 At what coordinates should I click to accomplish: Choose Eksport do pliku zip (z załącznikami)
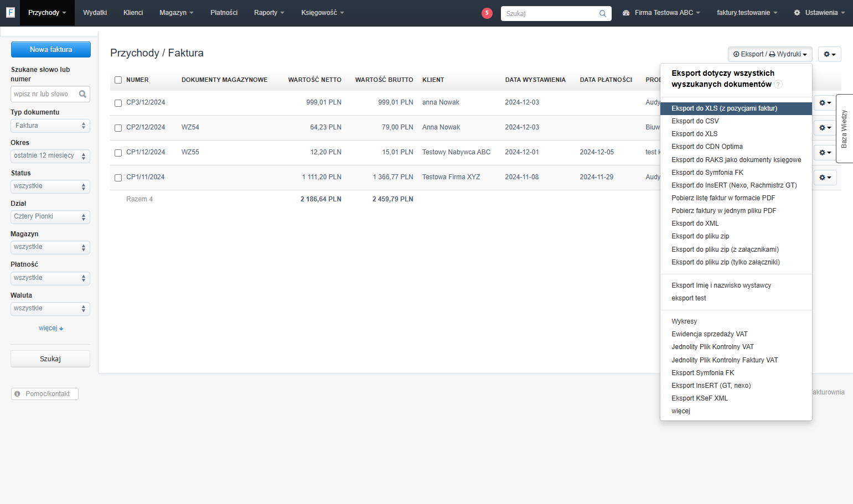click(736, 250)
